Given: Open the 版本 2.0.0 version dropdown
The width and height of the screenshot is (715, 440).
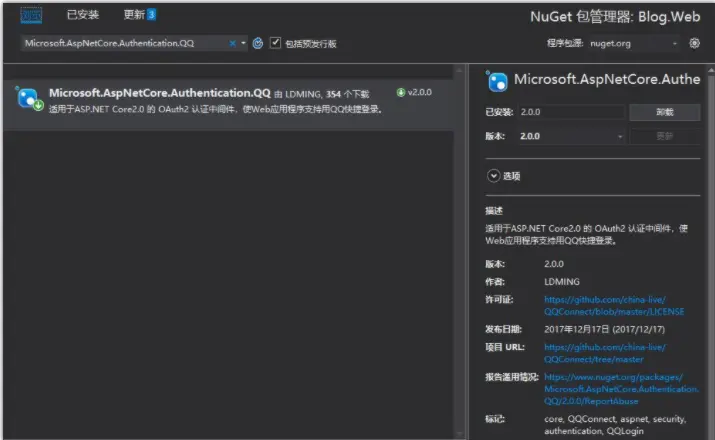Looking at the screenshot, I should 571,136.
